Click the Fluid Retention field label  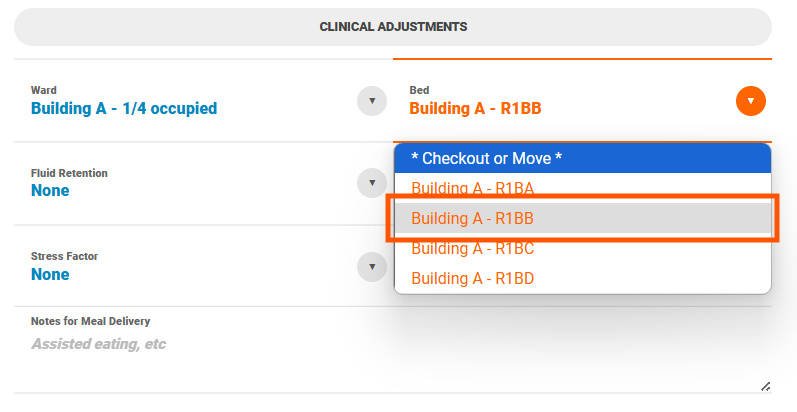[x=69, y=173]
